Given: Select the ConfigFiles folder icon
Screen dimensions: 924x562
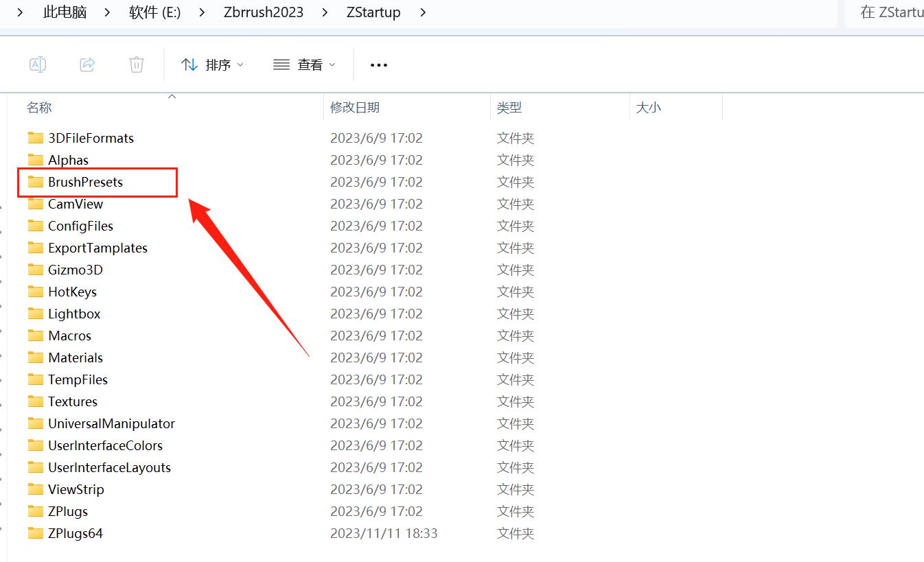Looking at the screenshot, I should pyautogui.click(x=36, y=226).
